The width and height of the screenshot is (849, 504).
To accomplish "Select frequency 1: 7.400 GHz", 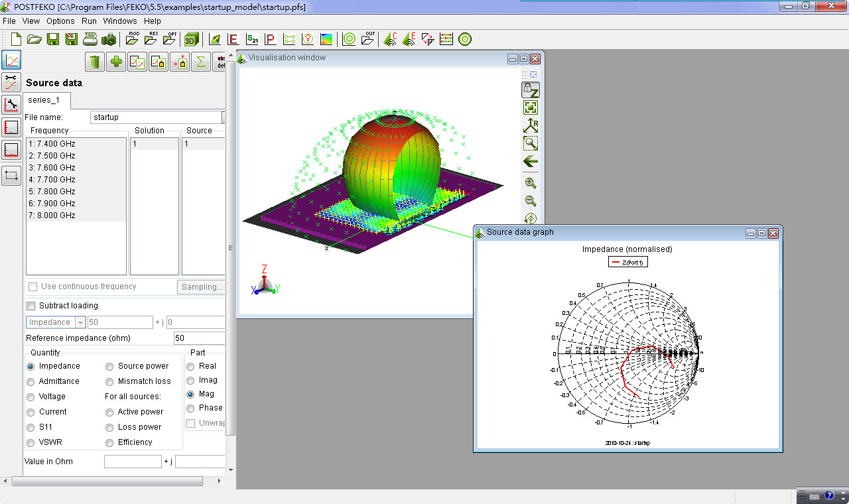I will point(76,144).
